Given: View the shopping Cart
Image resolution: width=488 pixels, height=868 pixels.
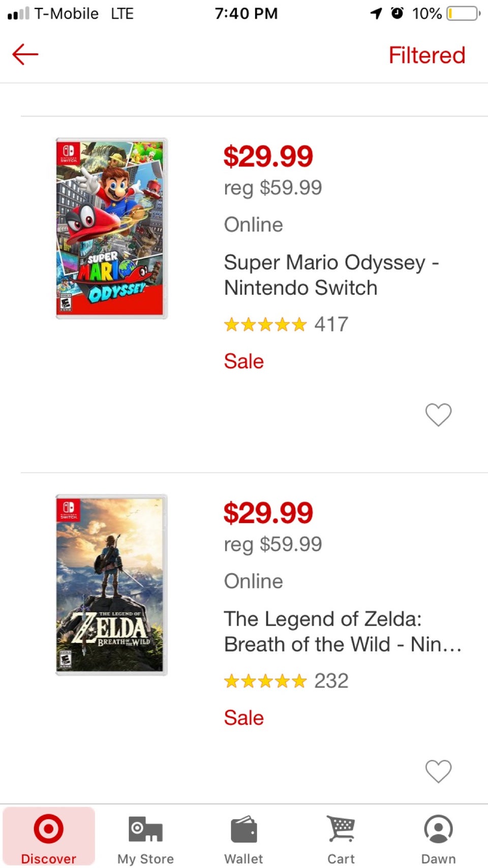Looking at the screenshot, I should [x=341, y=837].
